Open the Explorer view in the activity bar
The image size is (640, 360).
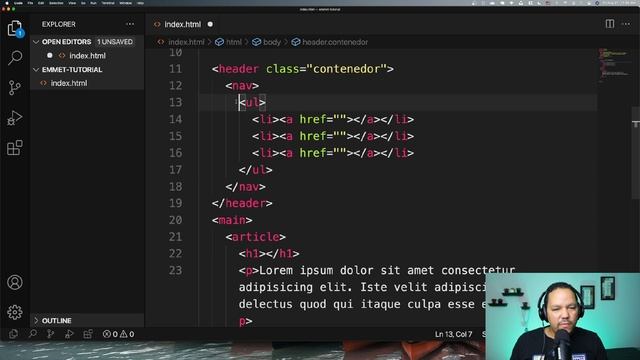[15, 28]
